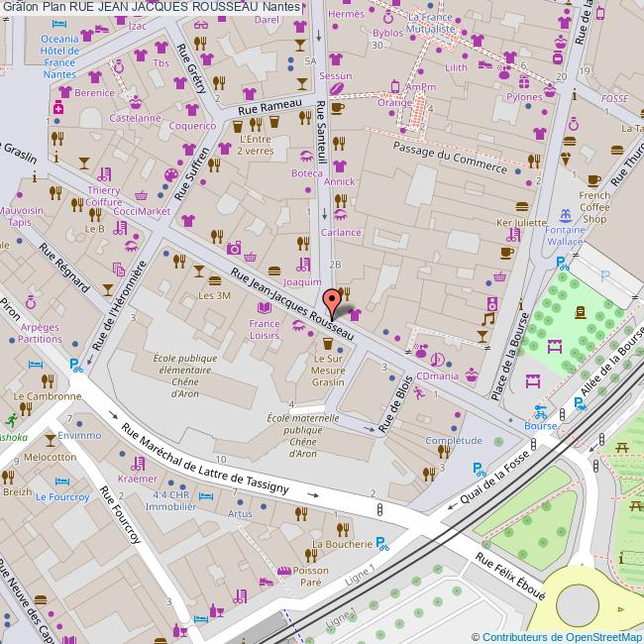Click the Rue Santeuil street label
This screenshot has height=644, width=644.
[x=321, y=132]
